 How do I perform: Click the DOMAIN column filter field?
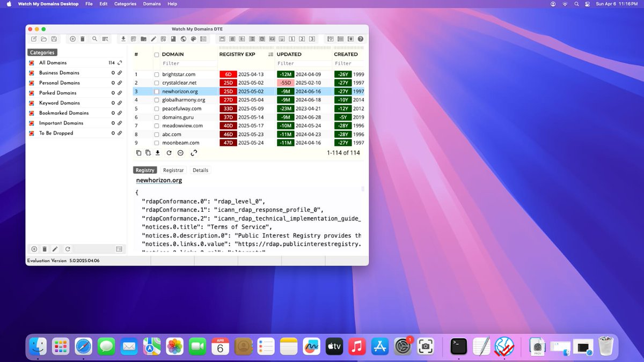pos(188,63)
